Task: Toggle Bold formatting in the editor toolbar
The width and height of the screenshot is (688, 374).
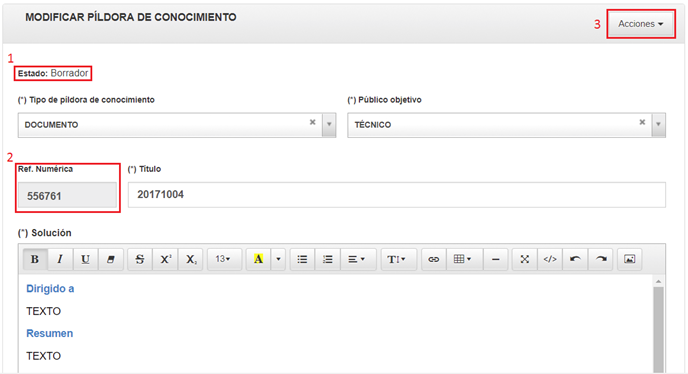Action: (x=35, y=259)
